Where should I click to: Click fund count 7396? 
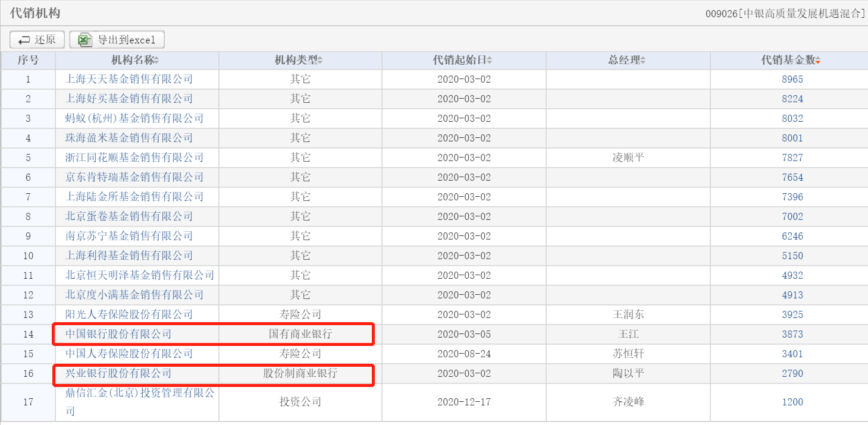click(x=792, y=197)
